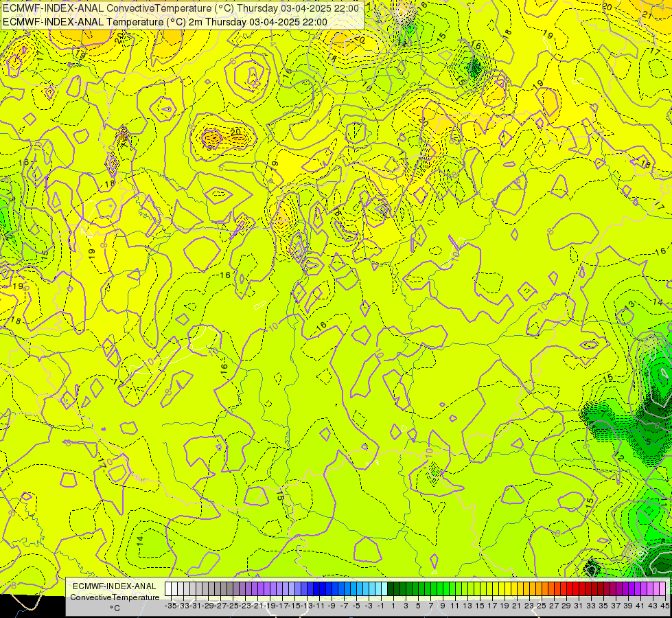The width and height of the screenshot is (672, 618).
Task: Select the red swatch above legend value 31
Action: tap(575, 589)
